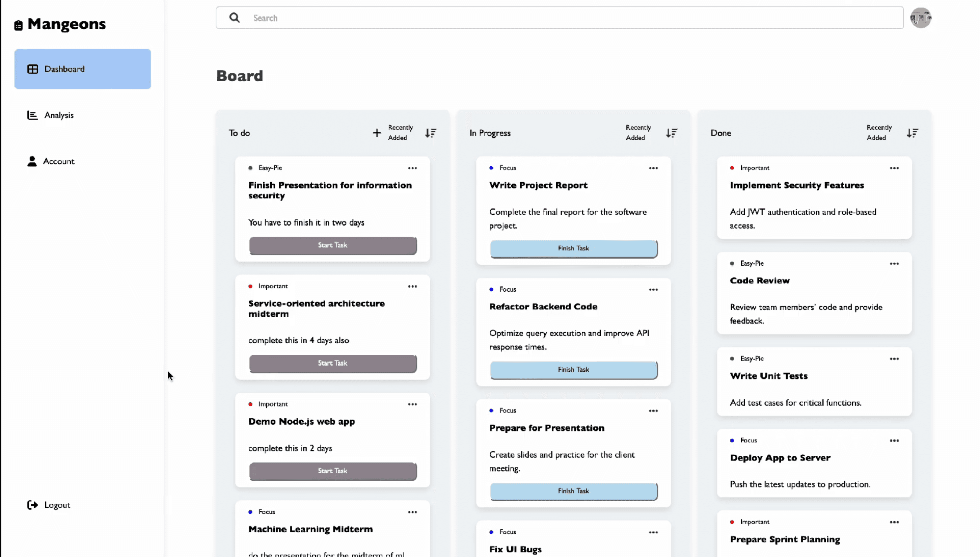Finish the Write Project Report task
Viewport: 980px width, 557px height.
[574, 249]
